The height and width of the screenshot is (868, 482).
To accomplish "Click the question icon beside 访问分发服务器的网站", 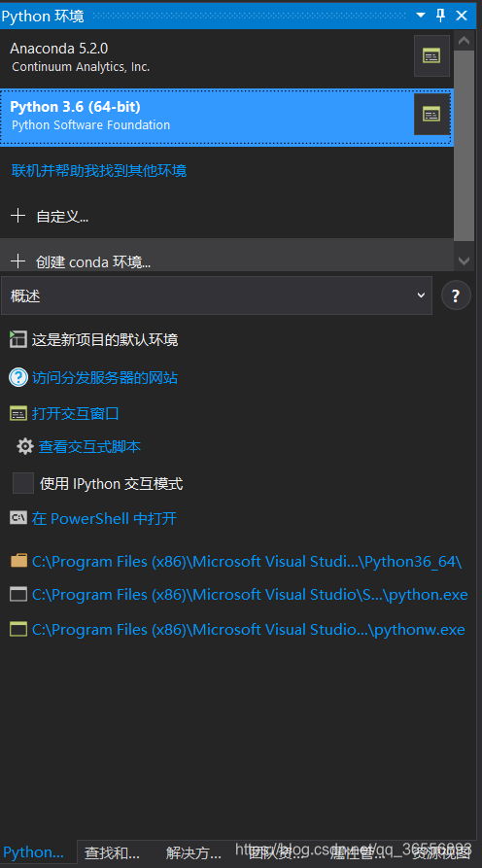I will click(18, 377).
